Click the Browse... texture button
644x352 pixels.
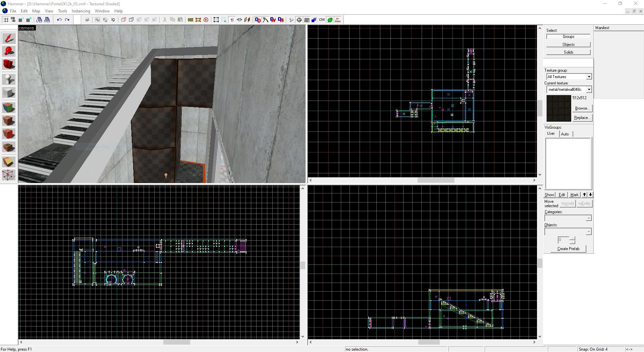(x=582, y=108)
